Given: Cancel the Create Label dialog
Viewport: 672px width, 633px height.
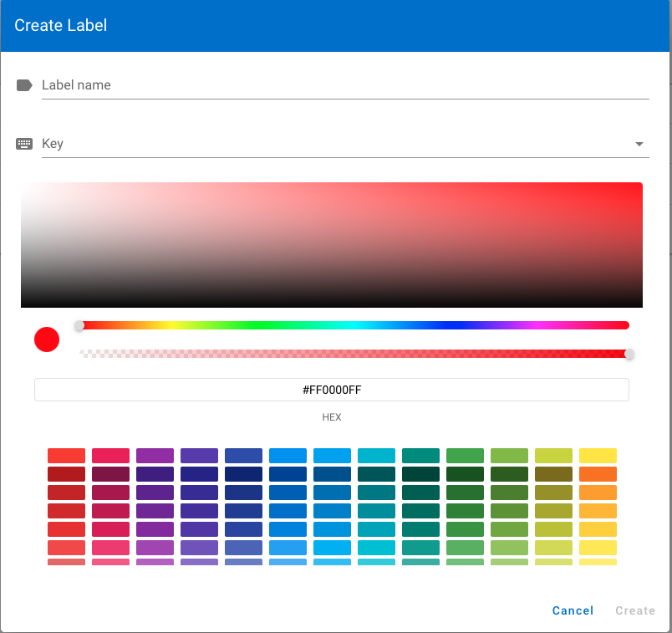Looking at the screenshot, I should 573,610.
